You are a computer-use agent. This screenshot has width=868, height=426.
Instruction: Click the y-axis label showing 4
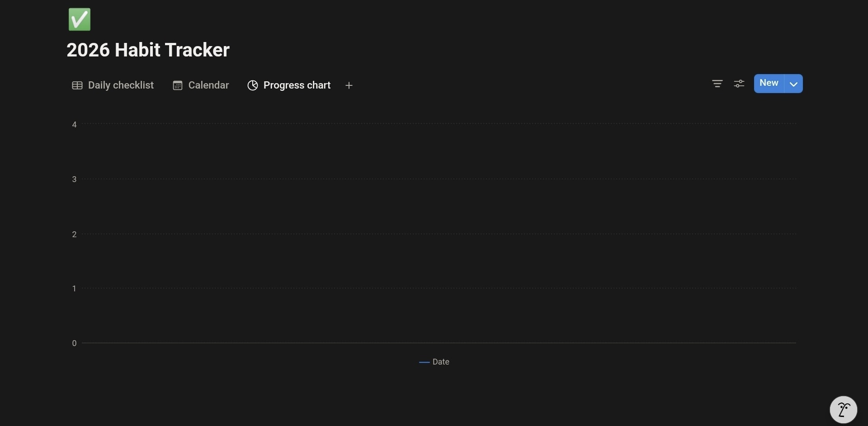74,125
